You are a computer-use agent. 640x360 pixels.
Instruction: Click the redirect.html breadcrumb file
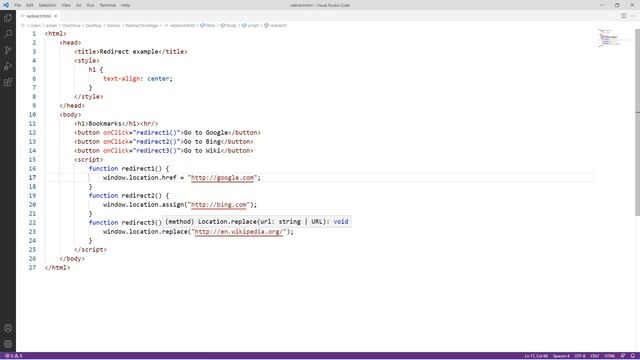[x=180, y=25]
